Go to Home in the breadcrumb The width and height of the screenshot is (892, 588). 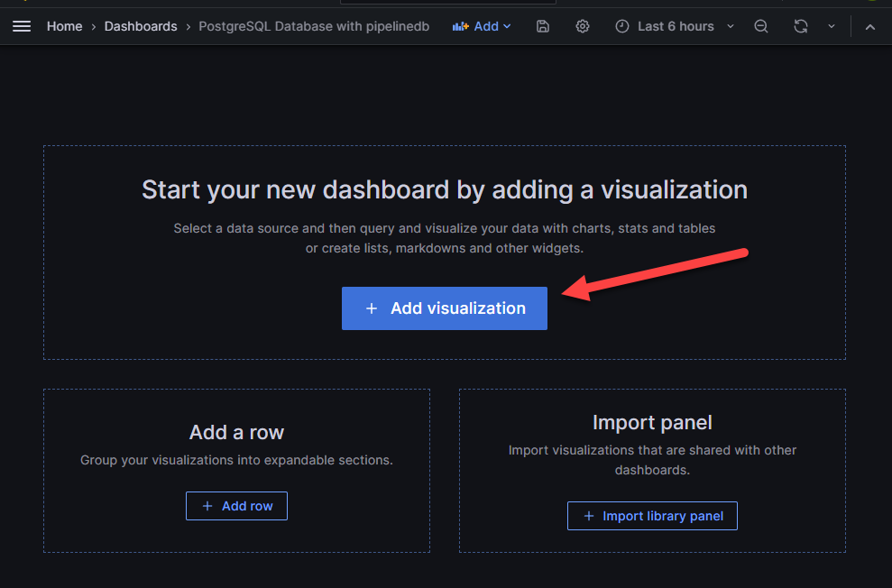(64, 26)
